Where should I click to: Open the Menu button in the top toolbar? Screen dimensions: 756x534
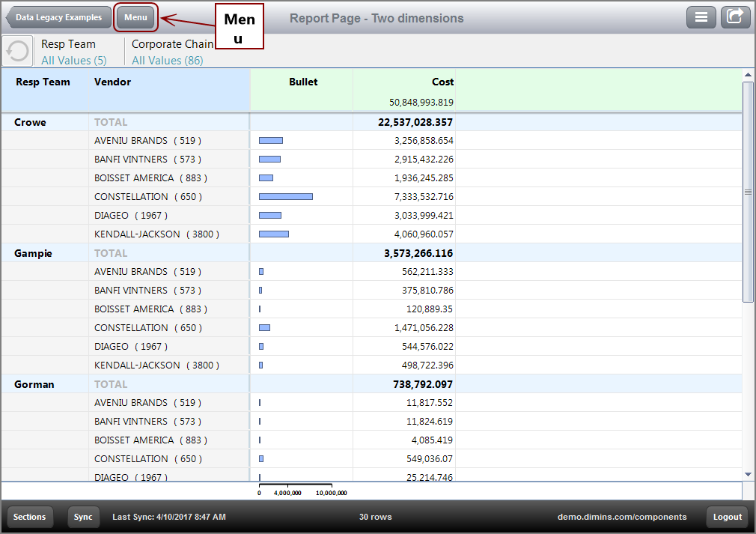135,16
